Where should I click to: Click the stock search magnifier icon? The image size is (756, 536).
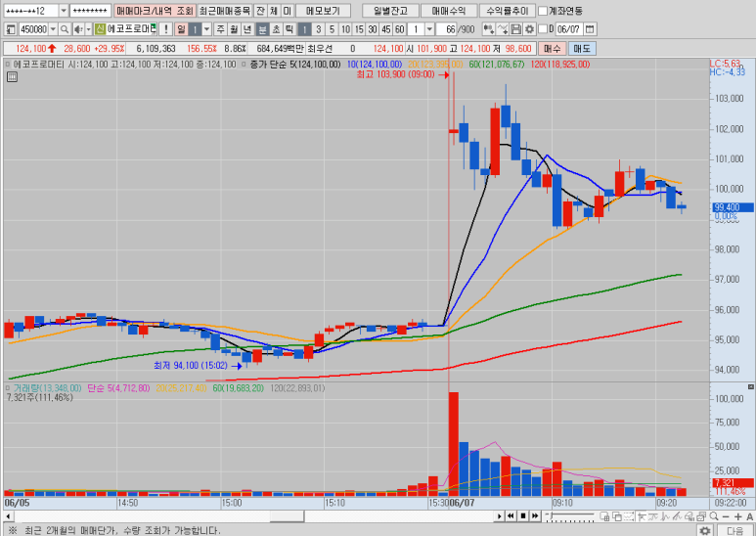(66, 29)
